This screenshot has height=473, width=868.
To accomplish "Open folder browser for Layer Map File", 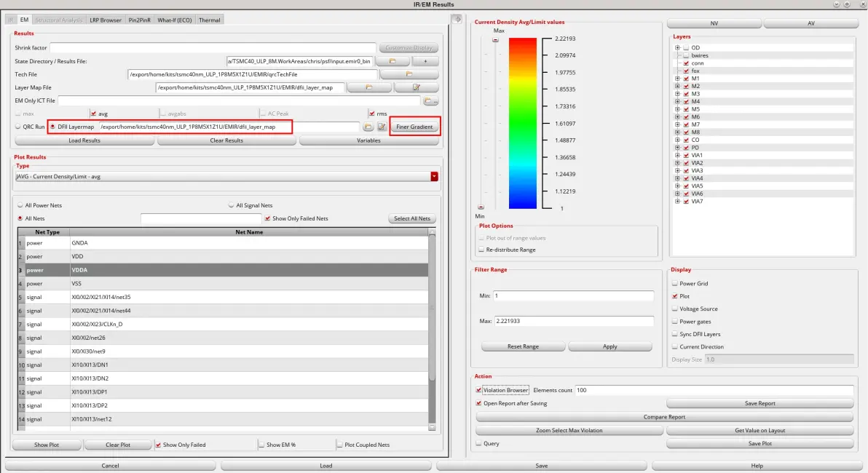I will coord(369,87).
